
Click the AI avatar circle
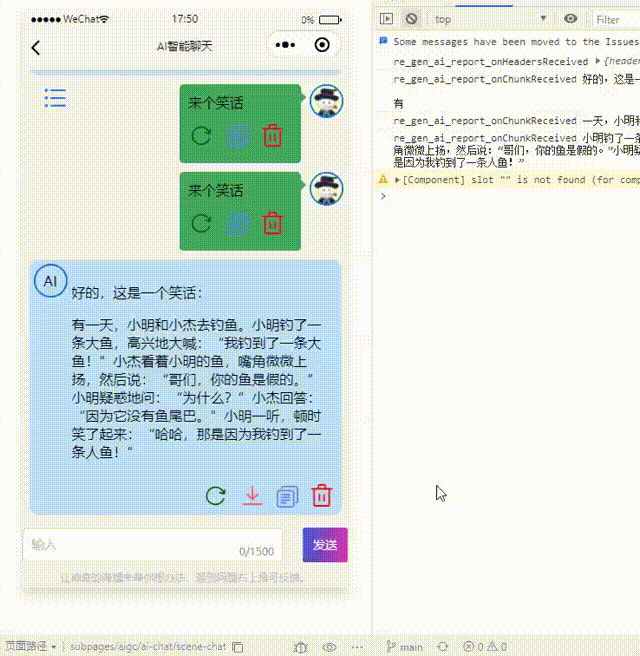[50, 281]
